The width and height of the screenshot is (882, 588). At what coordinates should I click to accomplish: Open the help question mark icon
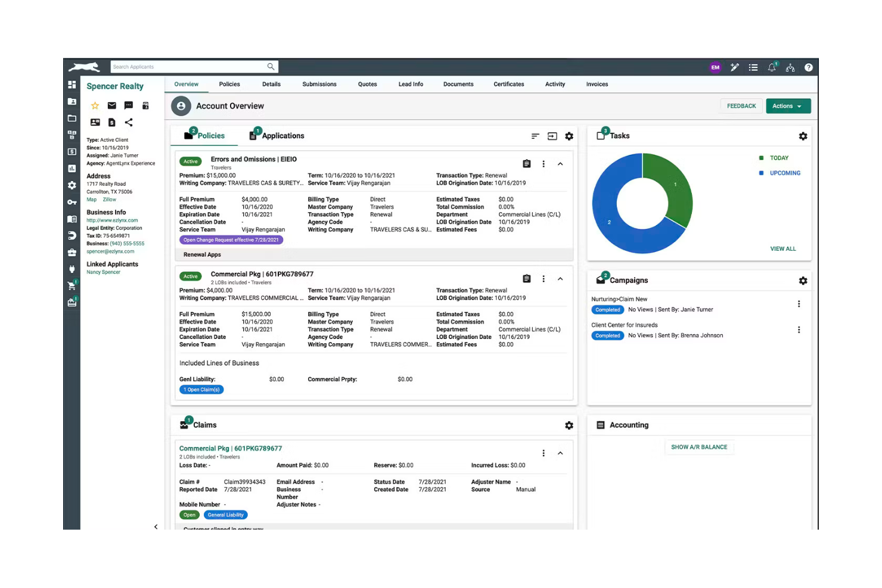tap(809, 67)
